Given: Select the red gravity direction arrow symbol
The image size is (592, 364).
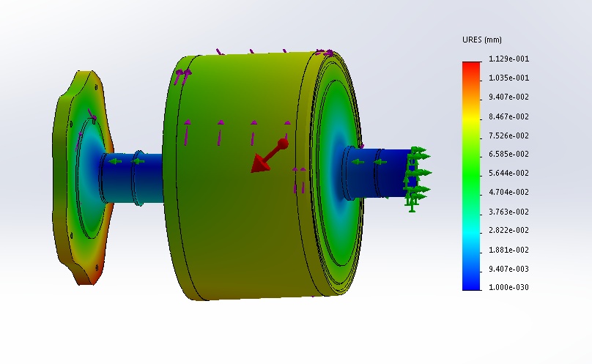Looking at the screenshot, I should coord(269,156).
